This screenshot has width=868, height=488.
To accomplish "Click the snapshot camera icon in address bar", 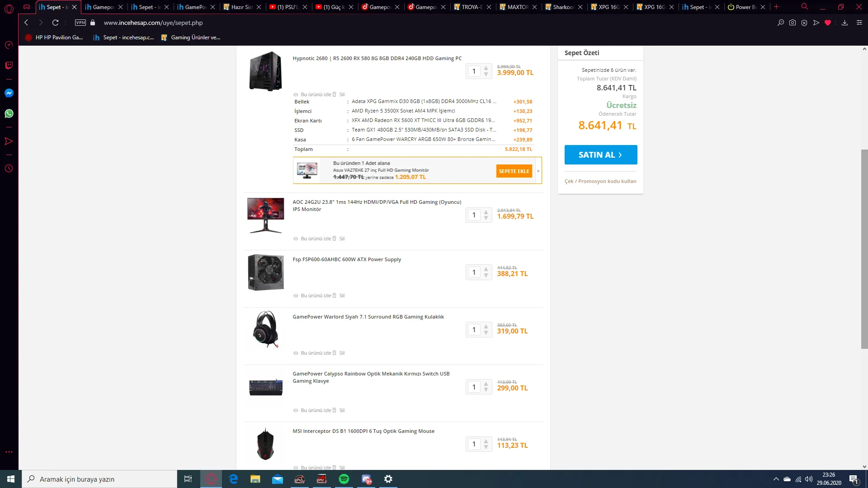I will [793, 23].
